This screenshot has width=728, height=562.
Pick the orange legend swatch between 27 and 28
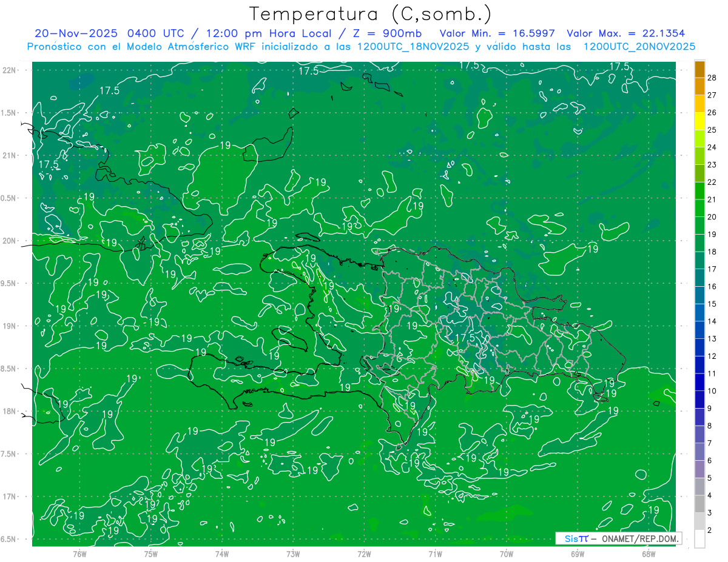(700, 86)
